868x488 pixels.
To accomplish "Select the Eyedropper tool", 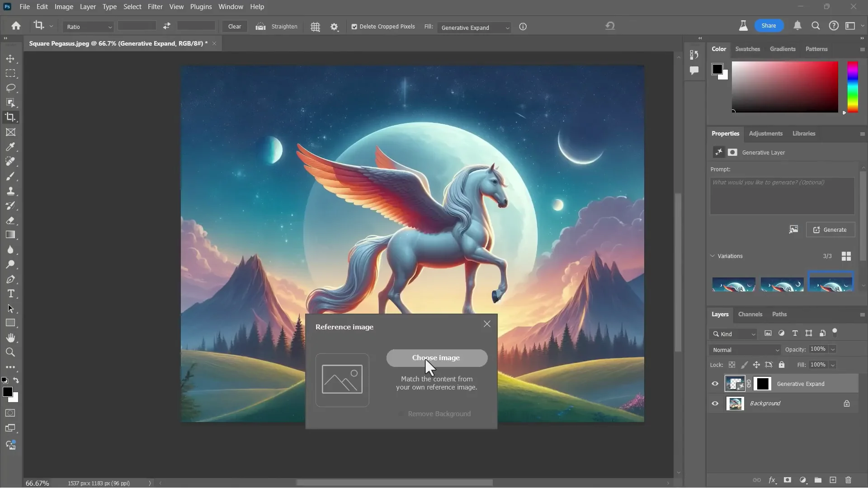I will [10, 147].
